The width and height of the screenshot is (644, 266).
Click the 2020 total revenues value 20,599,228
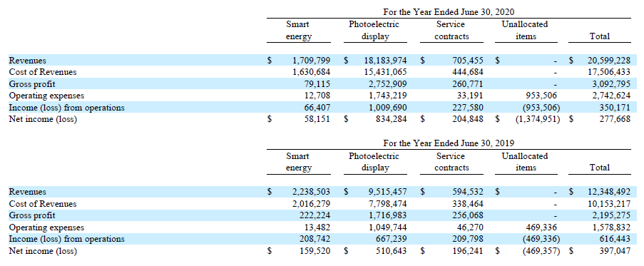point(608,61)
